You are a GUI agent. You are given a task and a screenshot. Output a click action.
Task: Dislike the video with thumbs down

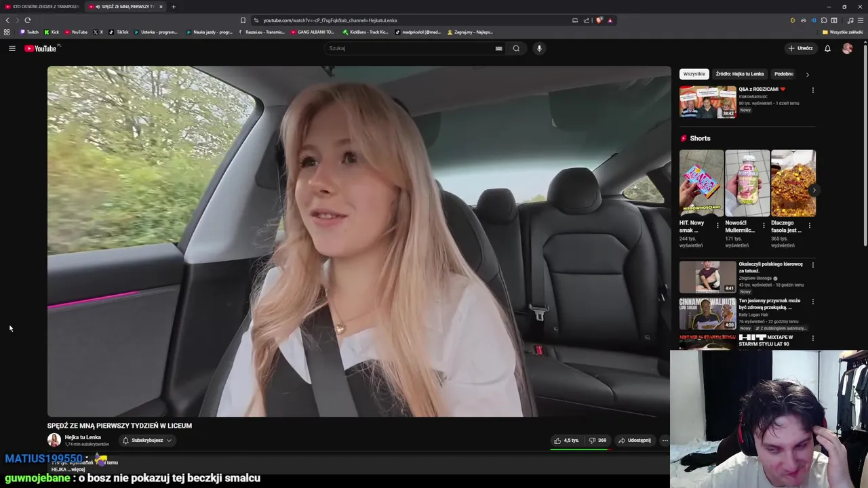tap(597, 441)
